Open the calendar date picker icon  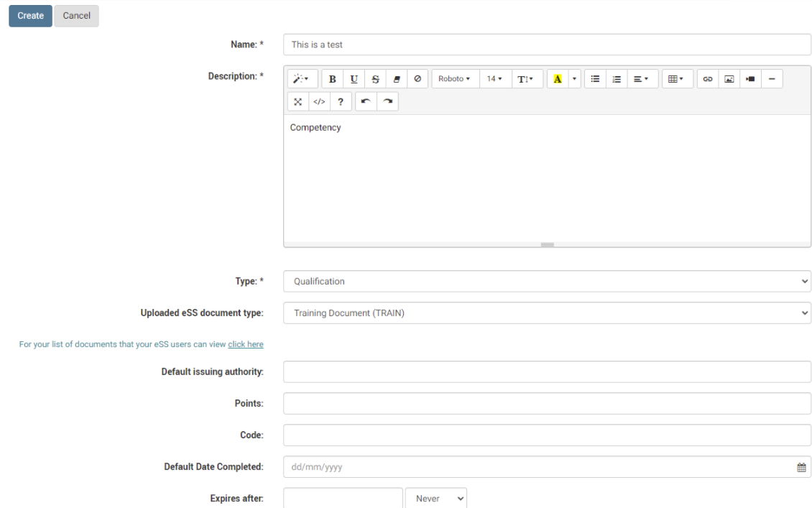801,467
